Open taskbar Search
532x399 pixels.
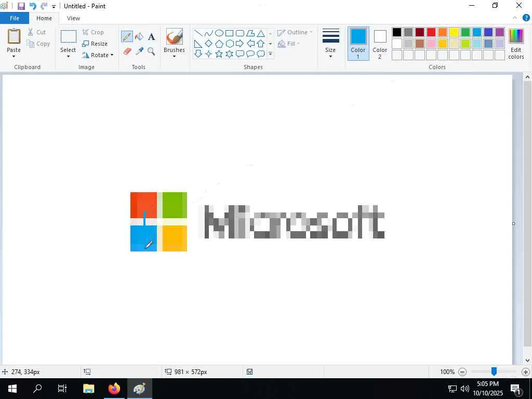point(37,389)
